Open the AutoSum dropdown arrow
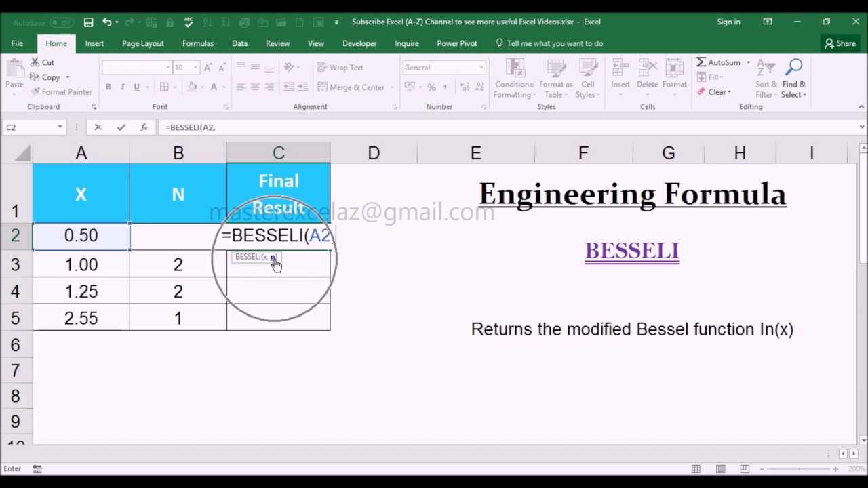Image resolution: width=868 pixels, height=488 pixels. coord(749,62)
